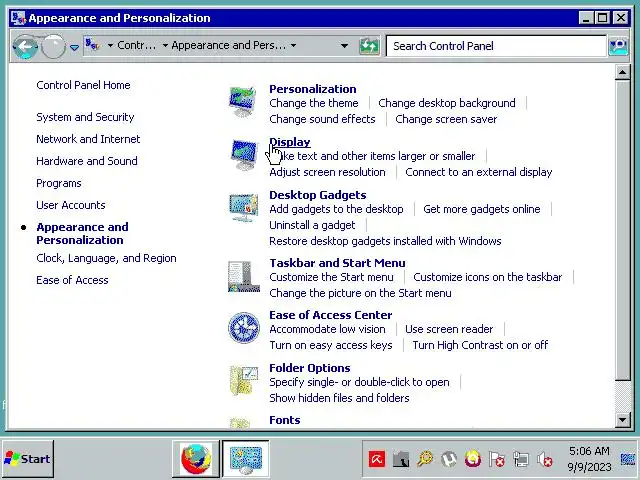This screenshot has height=480, width=640.
Task: Expand the arrow before Contr... breadcrumb
Action: (x=110, y=45)
